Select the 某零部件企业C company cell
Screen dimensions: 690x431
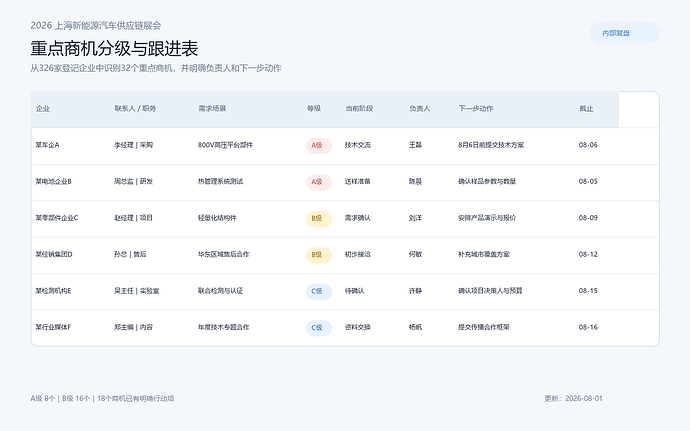pyautogui.click(x=57, y=218)
